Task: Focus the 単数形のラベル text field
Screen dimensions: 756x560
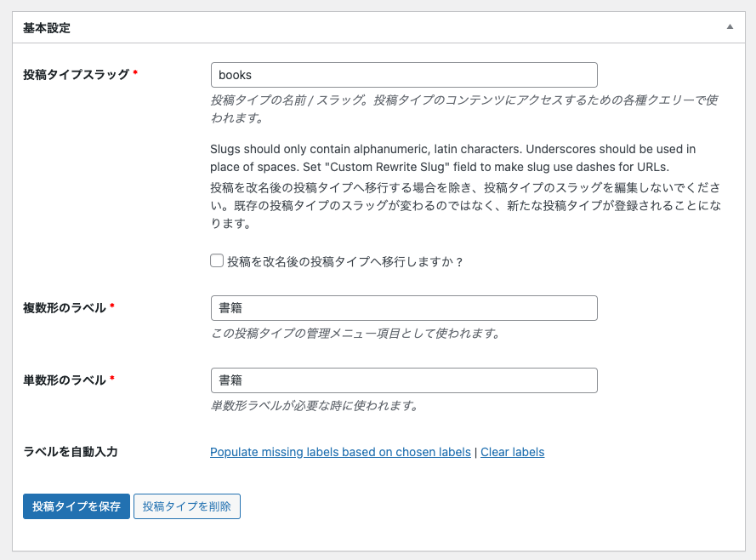Action: coord(404,380)
